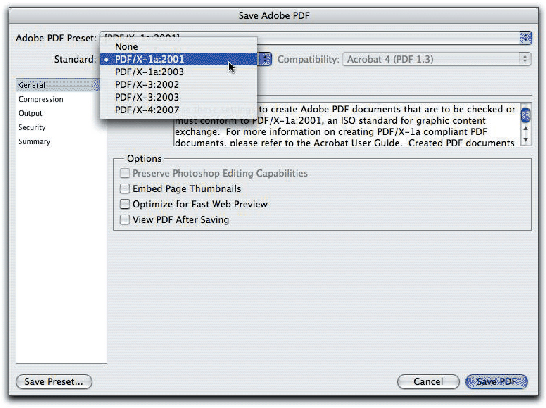Screen dimensions: 546x408
Task: Choose PDF/X-1a:2003 in the Standard menu
Action: click(178, 72)
